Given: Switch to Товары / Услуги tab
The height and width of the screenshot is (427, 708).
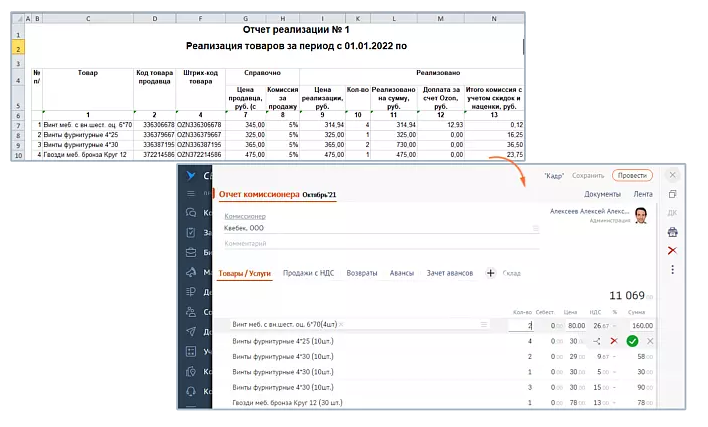Looking at the screenshot, I should (x=245, y=274).
